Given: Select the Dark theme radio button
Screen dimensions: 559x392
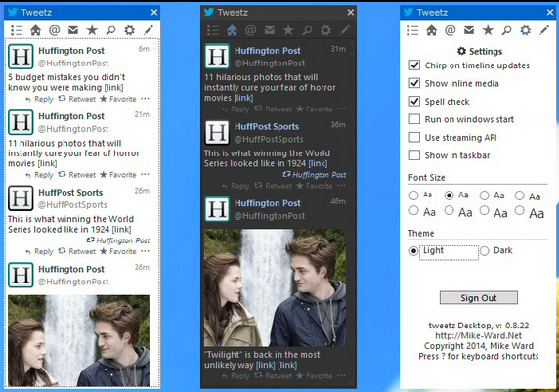Looking at the screenshot, I should coord(484,251).
